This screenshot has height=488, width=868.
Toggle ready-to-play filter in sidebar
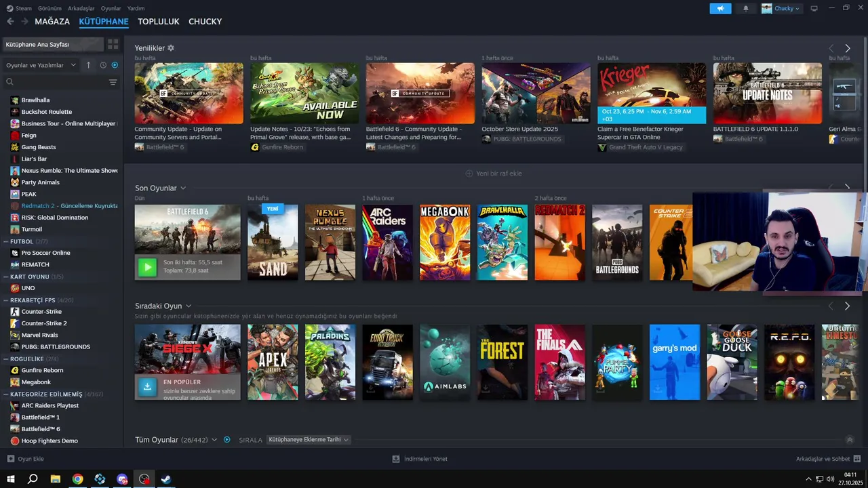pyautogui.click(x=114, y=65)
